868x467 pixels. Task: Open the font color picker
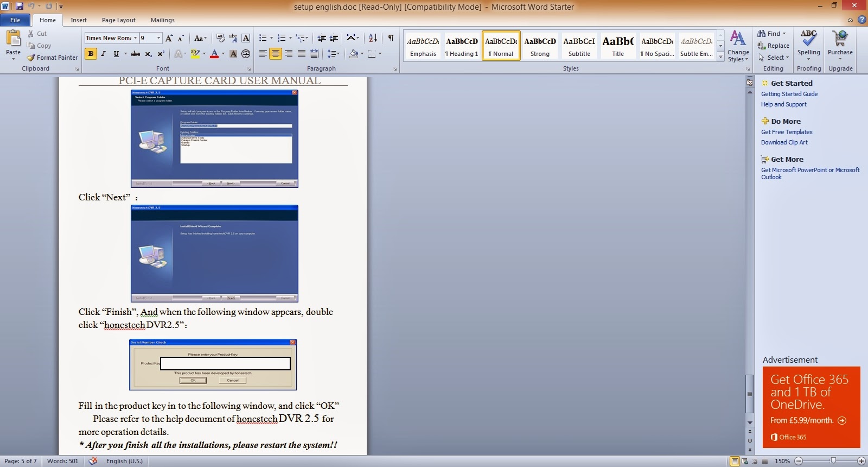(223, 54)
